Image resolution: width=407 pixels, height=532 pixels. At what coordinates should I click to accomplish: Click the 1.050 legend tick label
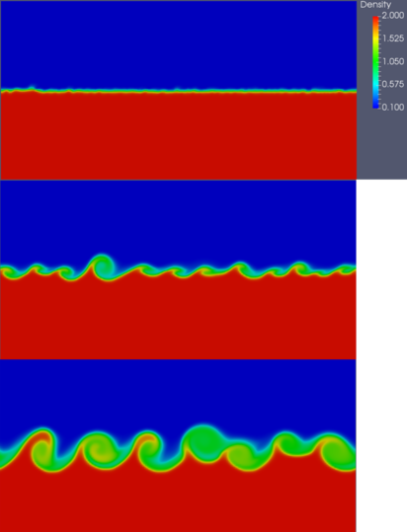coord(393,61)
